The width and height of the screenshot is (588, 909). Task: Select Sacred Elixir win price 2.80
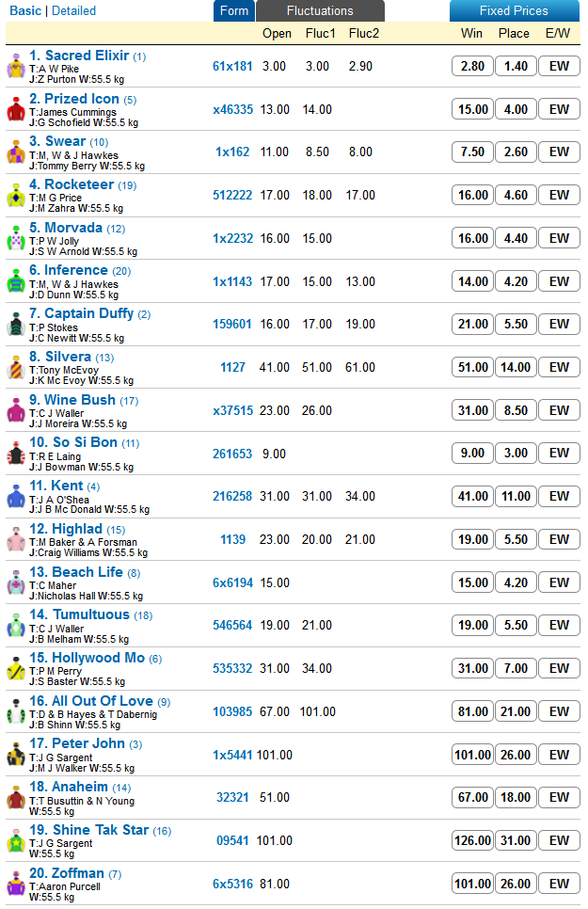click(472, 66)
